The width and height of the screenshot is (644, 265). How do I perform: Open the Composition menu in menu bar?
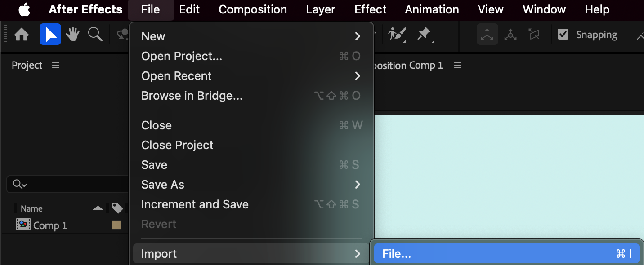click(x=253, y=9)
